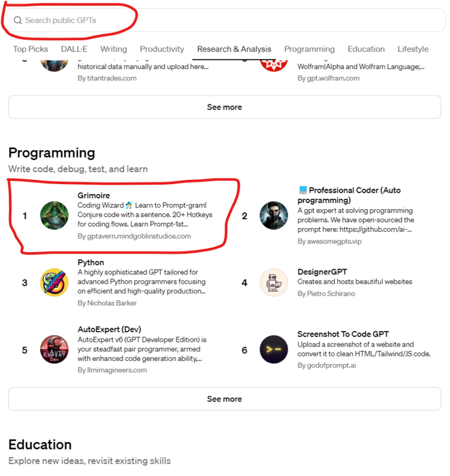The height and width of the screenshot is (476, 450).
Task: Open the DALL·E tab
Action: pos(74,49)
